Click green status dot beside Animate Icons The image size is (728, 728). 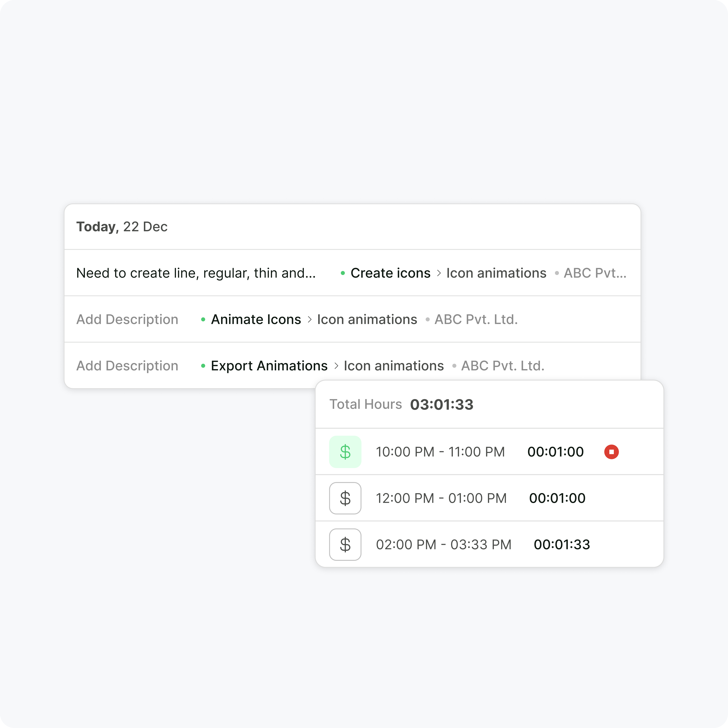[x=203, y=320]
